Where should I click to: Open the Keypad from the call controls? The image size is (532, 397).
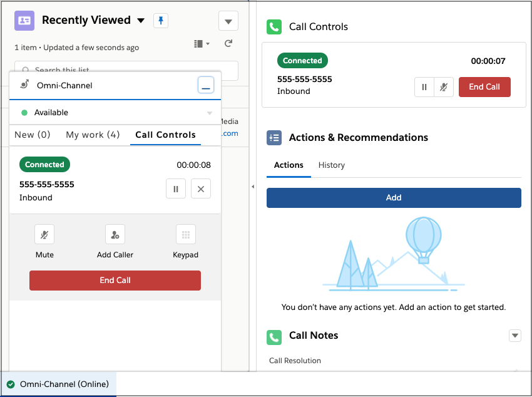point(185,234)
